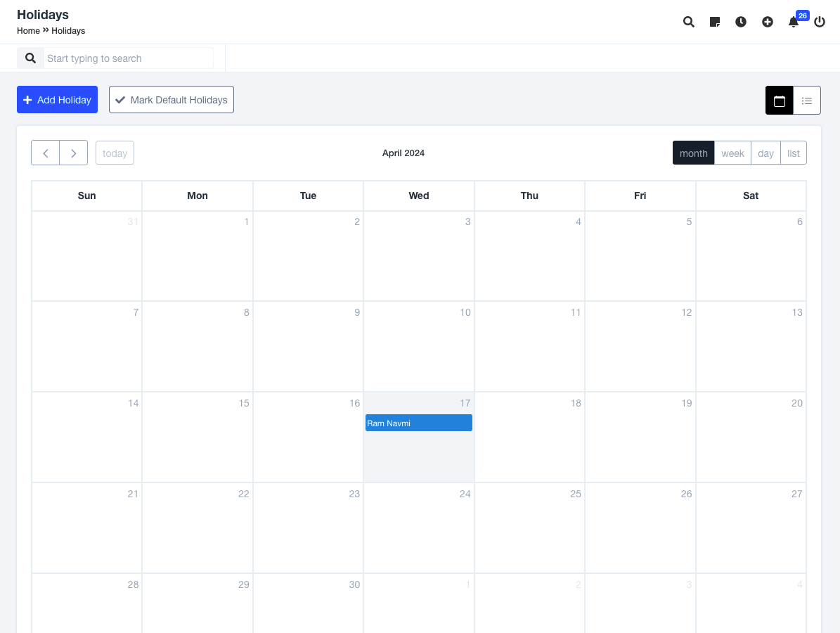Image resolution: width=840 pixels, height=633 pixels.
Task: Click the power logout icon
Action: [820, 22]
